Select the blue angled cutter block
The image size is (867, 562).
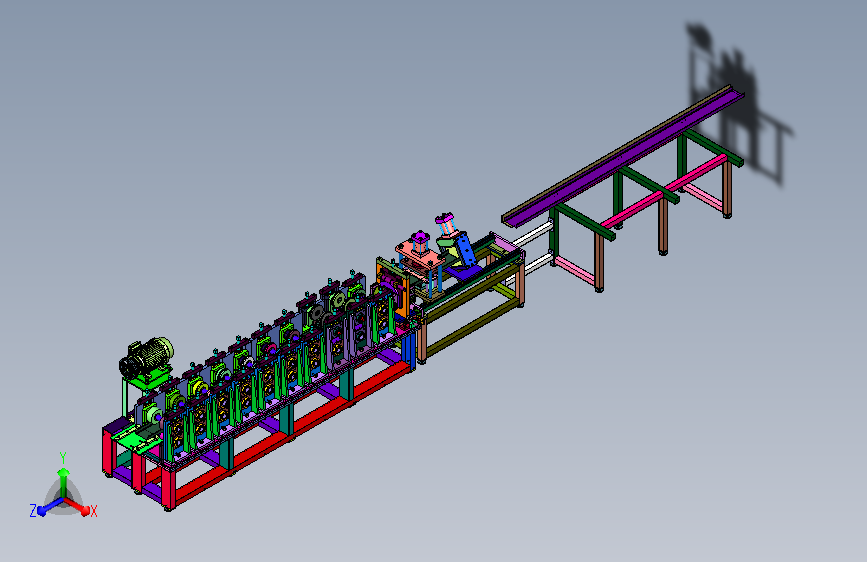[464, 249]
